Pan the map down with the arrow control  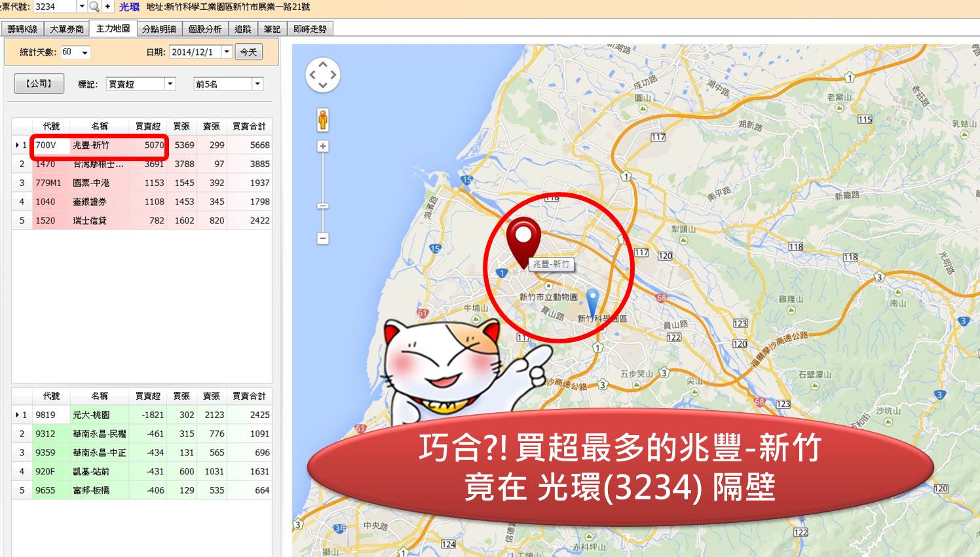click(322, 85)
